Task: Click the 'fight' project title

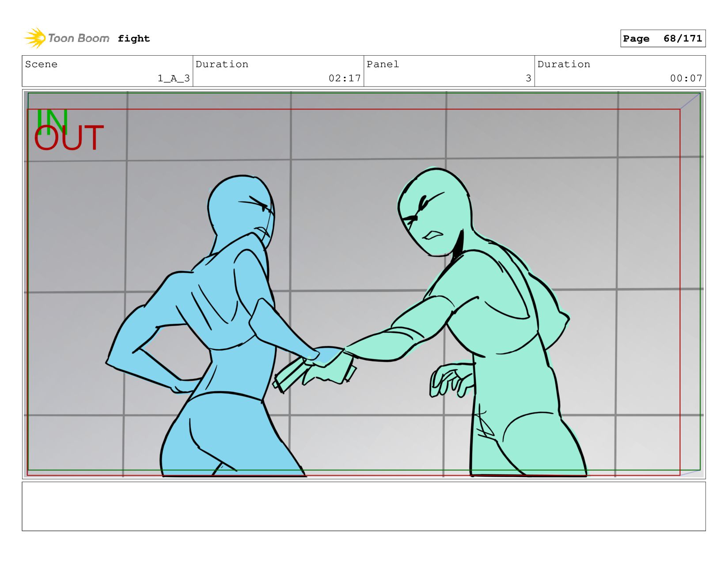Action: tap(134, 39)
